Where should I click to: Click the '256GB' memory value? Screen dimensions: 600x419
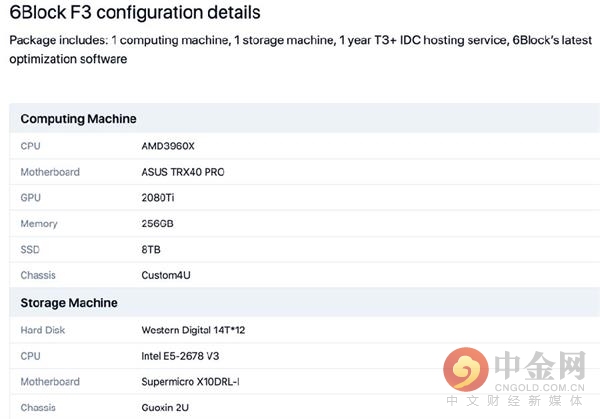pyautogui.click(x=157, y=223)
